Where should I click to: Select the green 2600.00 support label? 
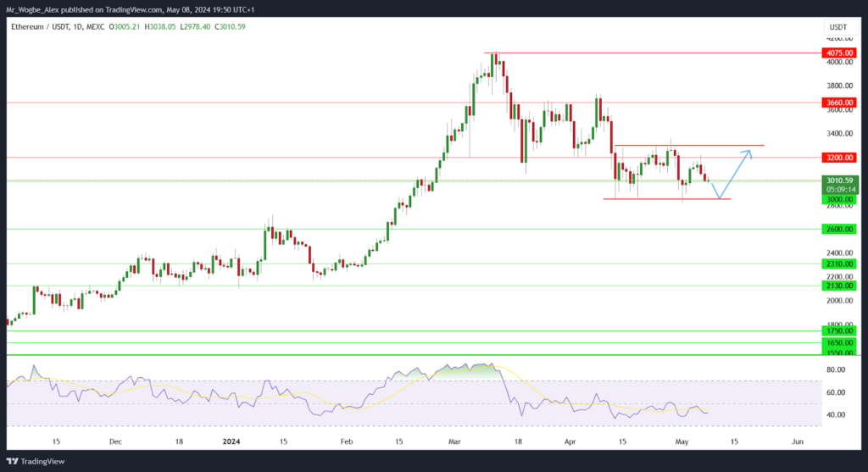[839, 230]
